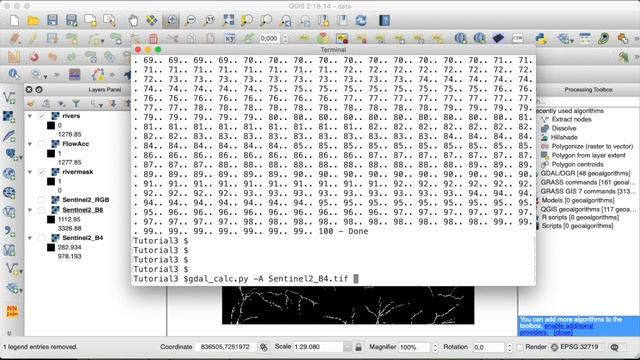Toggle visibility of rivers layer

point(42,116)
